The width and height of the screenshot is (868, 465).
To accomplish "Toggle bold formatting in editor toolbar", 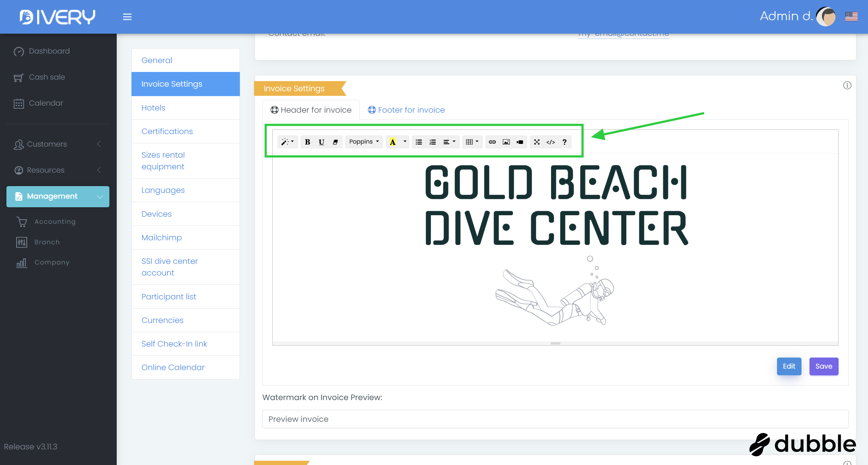I will point(307,142).
